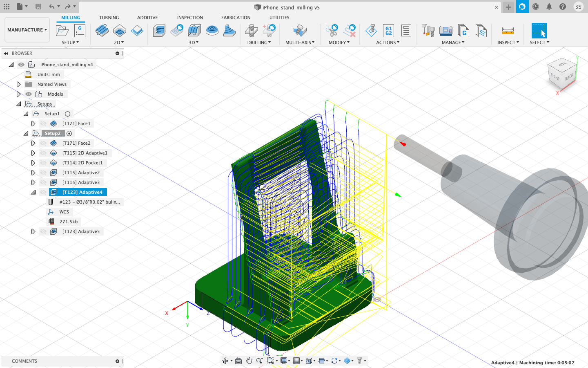The width and height of the screenshot is (588, 368).
Task: Switch to the MILLING tab
Action: (x=71, y=18)
